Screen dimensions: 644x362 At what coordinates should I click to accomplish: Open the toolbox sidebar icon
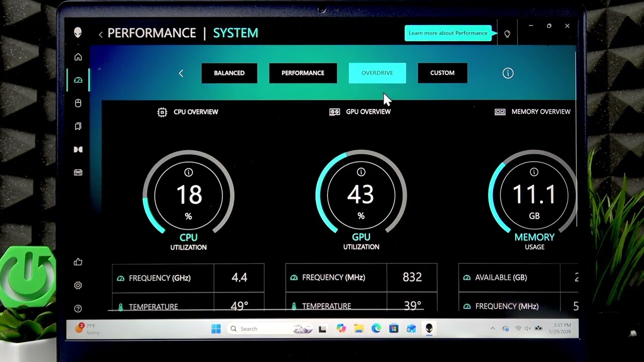pos(78,172)
